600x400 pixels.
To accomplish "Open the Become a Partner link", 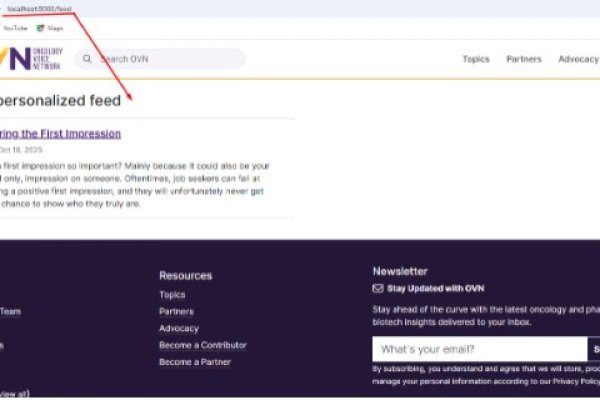I will 195,362.
